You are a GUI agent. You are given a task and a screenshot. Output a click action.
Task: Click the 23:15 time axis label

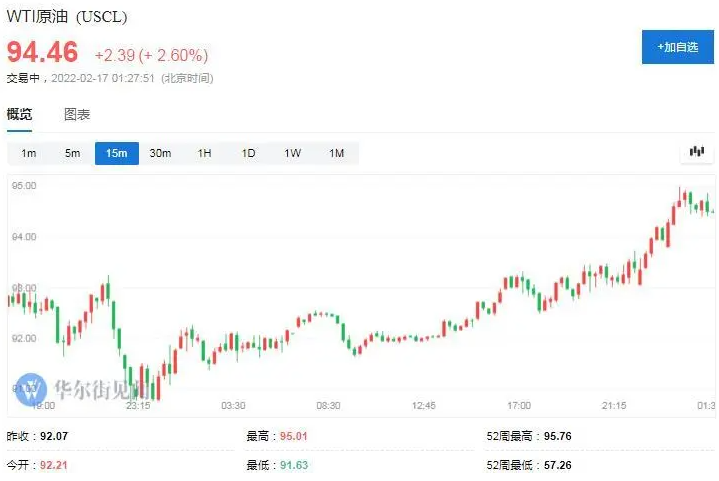tap(137, 405)
